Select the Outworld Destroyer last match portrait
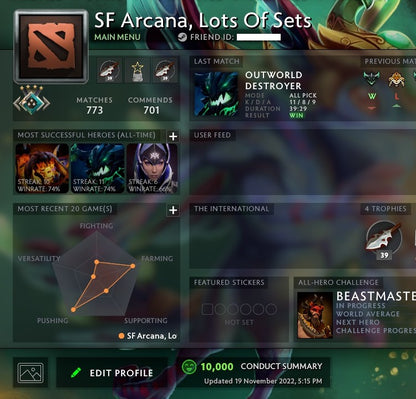Image resolution: width=416 pixels, height=399 pixels. tap(216, 94)
